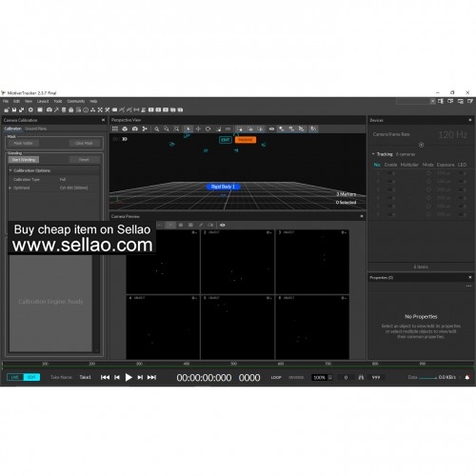Click the grid layout icon in Perspective View
Screen dimensions: 476x476
pos(115,129)
